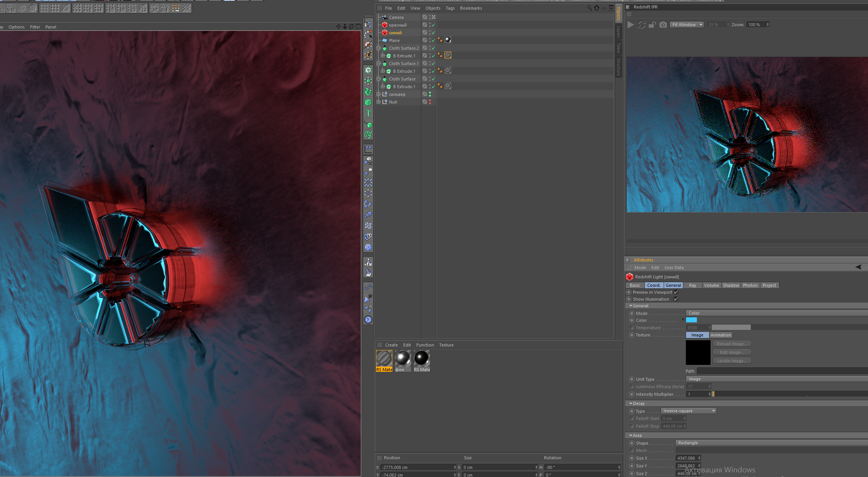Click the sphere icon in top toolbar
The height and width of the screenshot is (477, 868).
[x=33, y=8]
